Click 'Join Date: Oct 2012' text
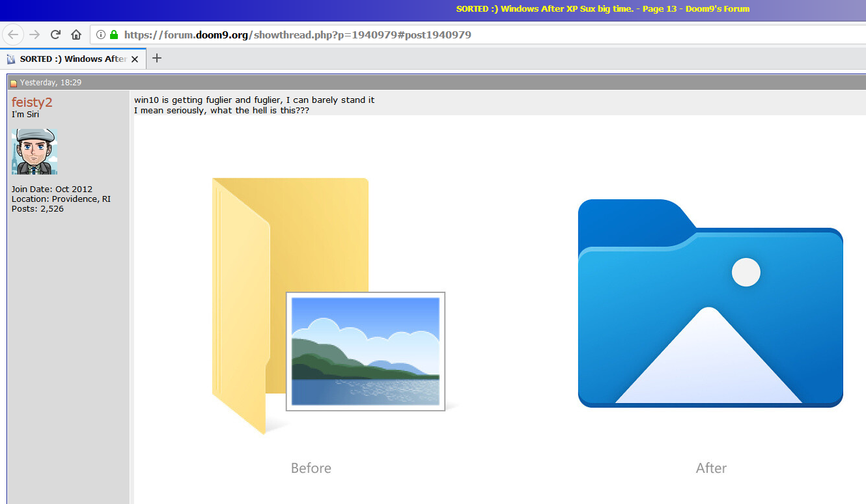 tap(52, 189)
